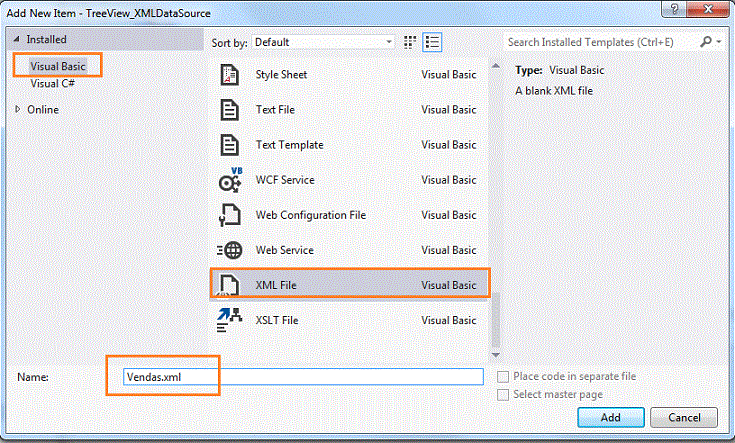Enable Place code in separate file
Viewport: 735px width, 443px height.
503,377
